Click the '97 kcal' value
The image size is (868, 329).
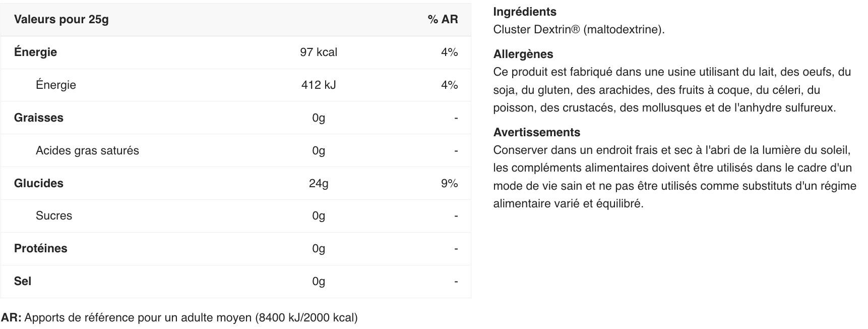point(319,52)
